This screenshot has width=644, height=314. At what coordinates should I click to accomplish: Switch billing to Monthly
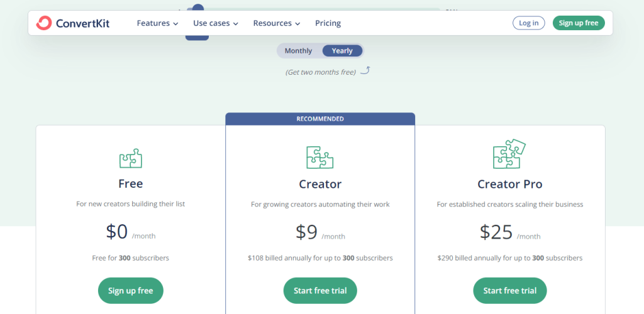tap(298, 51)
